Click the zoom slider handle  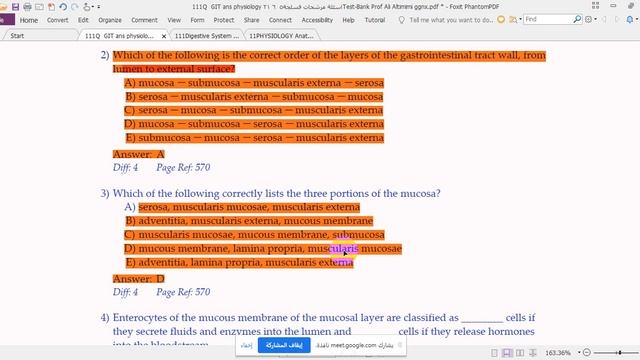(620, 352)
